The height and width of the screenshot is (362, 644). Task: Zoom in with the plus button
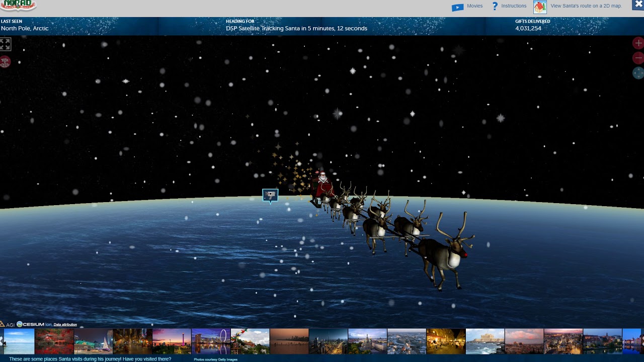click(x=638, y=43)
